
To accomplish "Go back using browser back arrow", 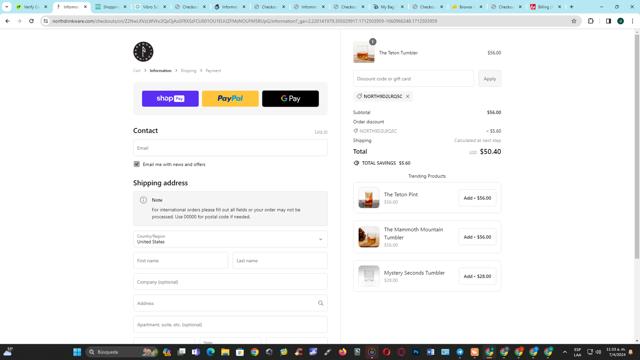I will click(8, 21).
